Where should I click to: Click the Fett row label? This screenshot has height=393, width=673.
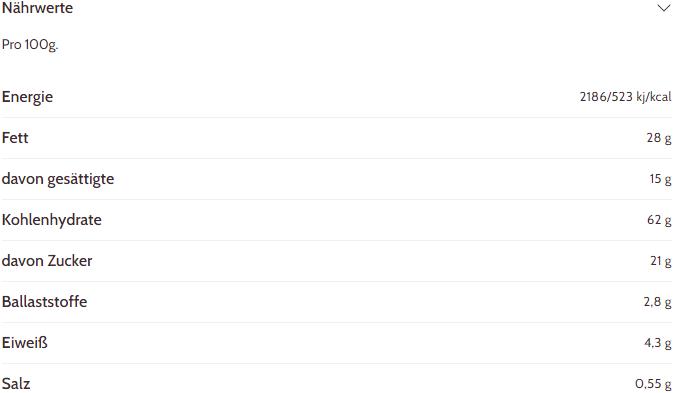pos(15,138)
